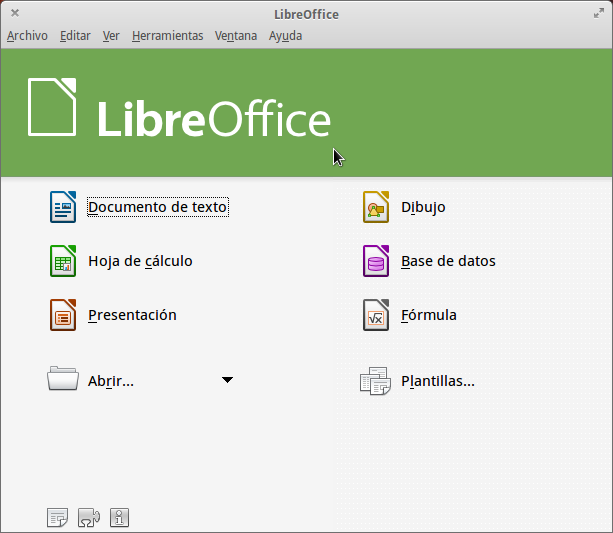Image resolution: width=613 pixels, height=533 pixels.
Task: Click the Plantillas templates icon
Action: [375, 380]
